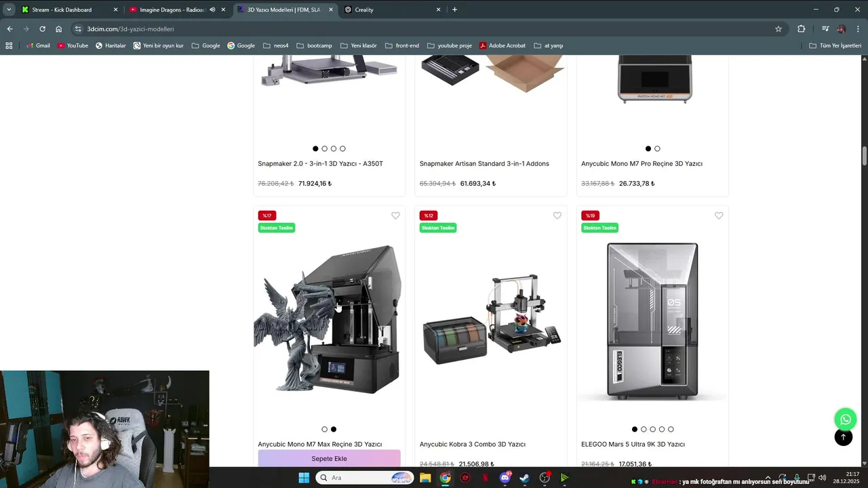The image size is (868, 488).
Task: Open the Google apps grid in the bookmarks bar
Action: click(x=9, y=45)
